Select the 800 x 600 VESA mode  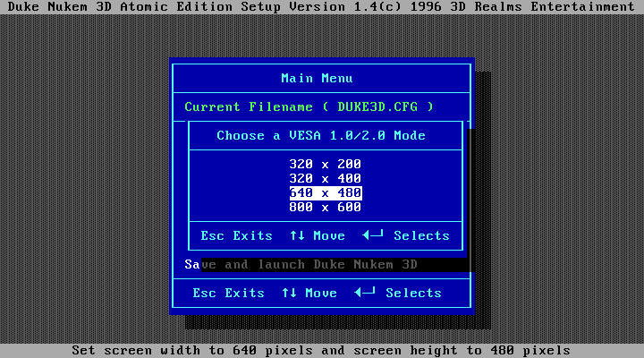click(326, 207)
